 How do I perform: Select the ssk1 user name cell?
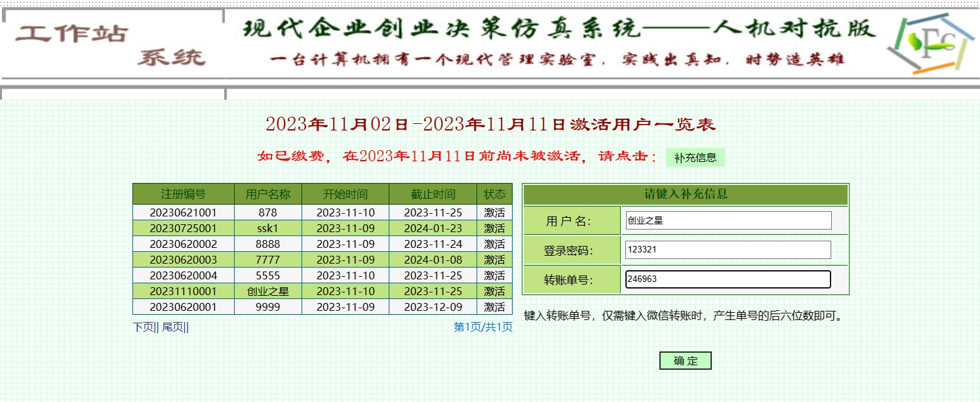pos(267,228)
